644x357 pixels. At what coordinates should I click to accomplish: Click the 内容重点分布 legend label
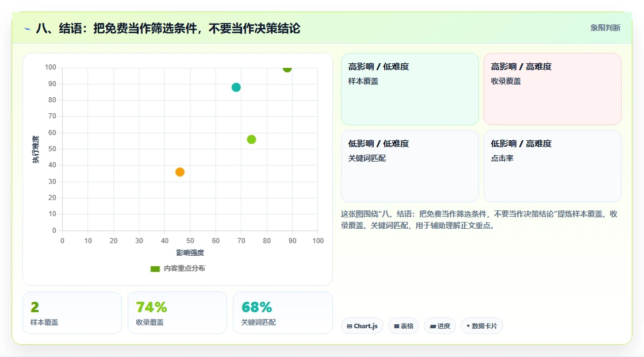pos(185,268)
